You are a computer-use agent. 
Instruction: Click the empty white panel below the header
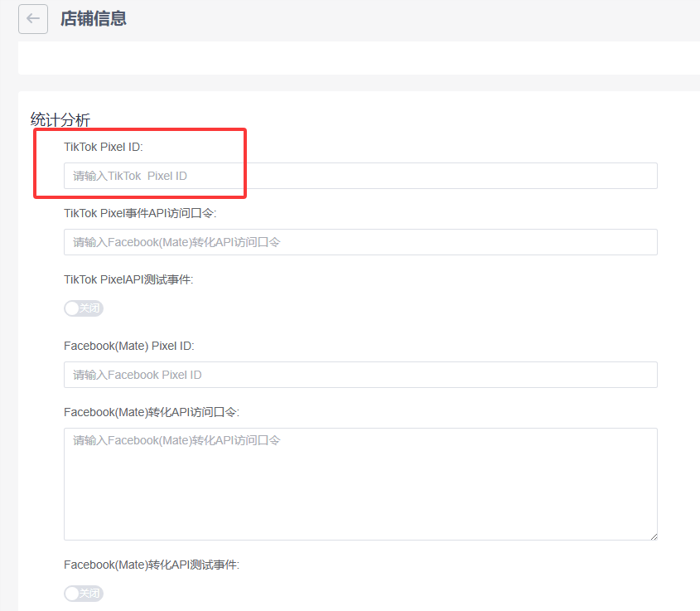coord(356,58)
